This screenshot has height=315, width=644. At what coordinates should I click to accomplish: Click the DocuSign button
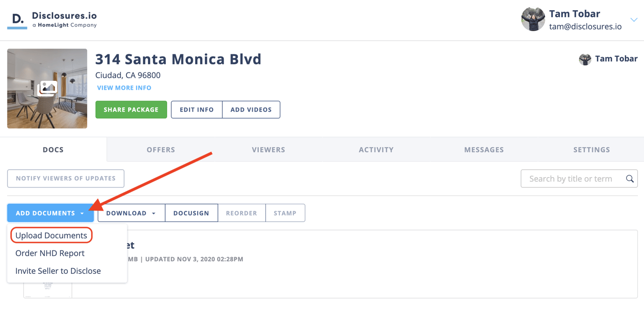[x=191, y=213]
